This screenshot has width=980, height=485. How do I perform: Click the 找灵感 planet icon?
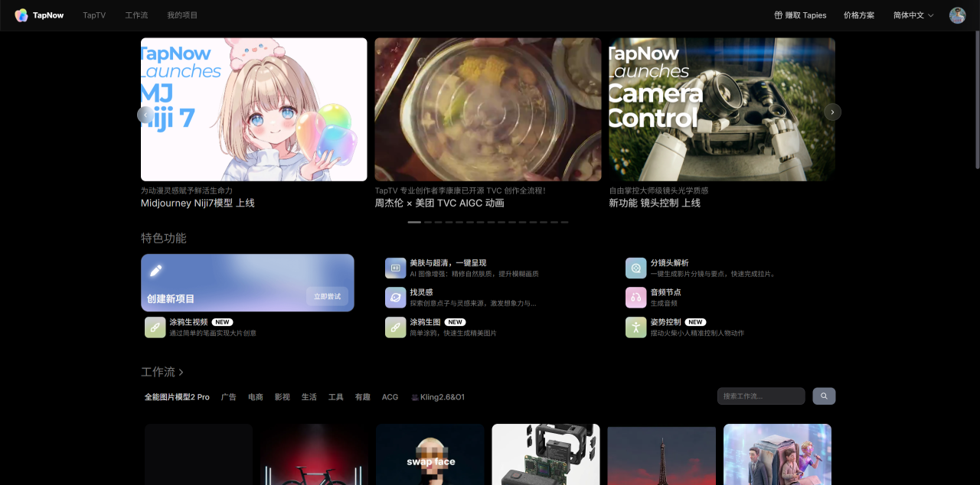[396, 298]
